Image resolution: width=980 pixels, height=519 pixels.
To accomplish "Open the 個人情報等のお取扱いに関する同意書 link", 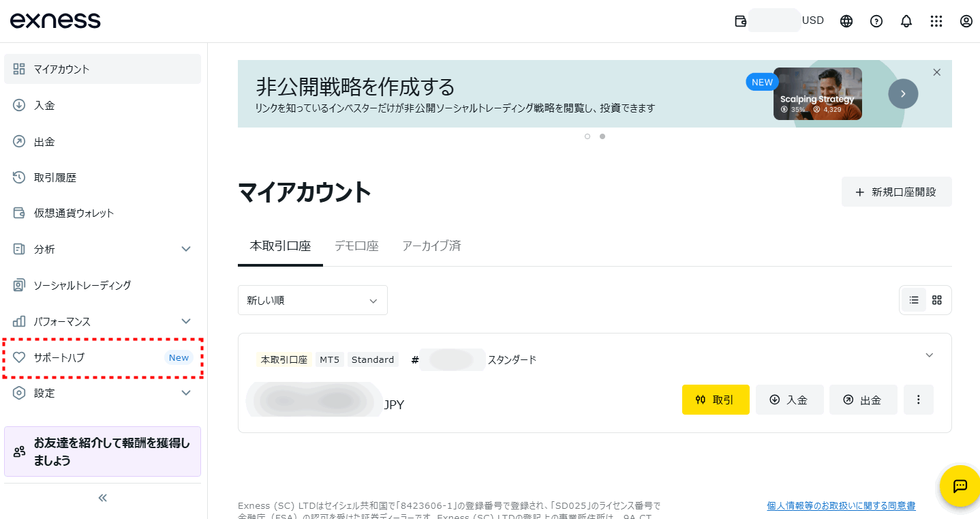I will [840, 505].
